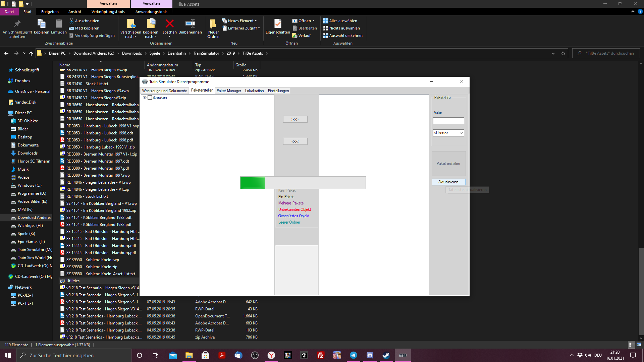Open Telegram from the taskbar
The image size is (644, 362).
[x=353, y=355]
